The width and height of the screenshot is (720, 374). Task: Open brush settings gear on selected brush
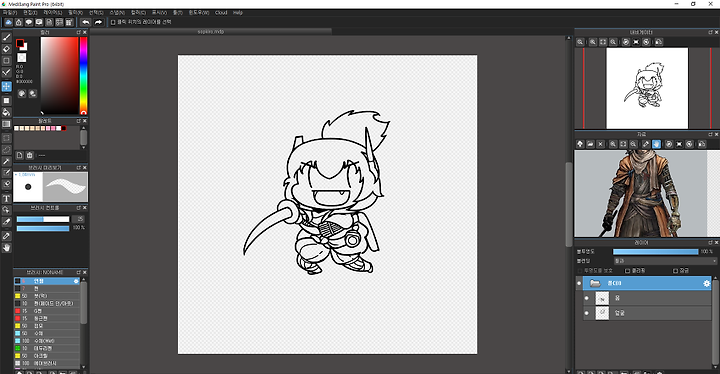pos(76,281)
